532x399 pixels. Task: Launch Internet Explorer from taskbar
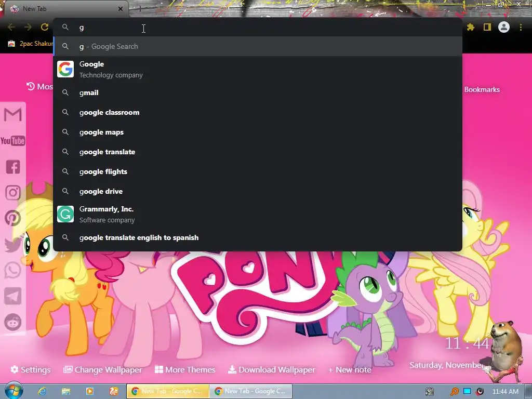(42, 391)
